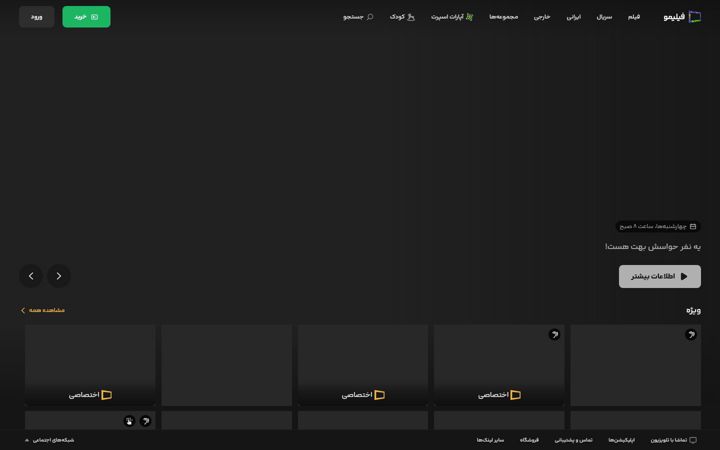Expand شبکه‌های اجتماعی in the footer
This screenshot has height=450, width=720.
pyautogui.click(x=50, y=440)
